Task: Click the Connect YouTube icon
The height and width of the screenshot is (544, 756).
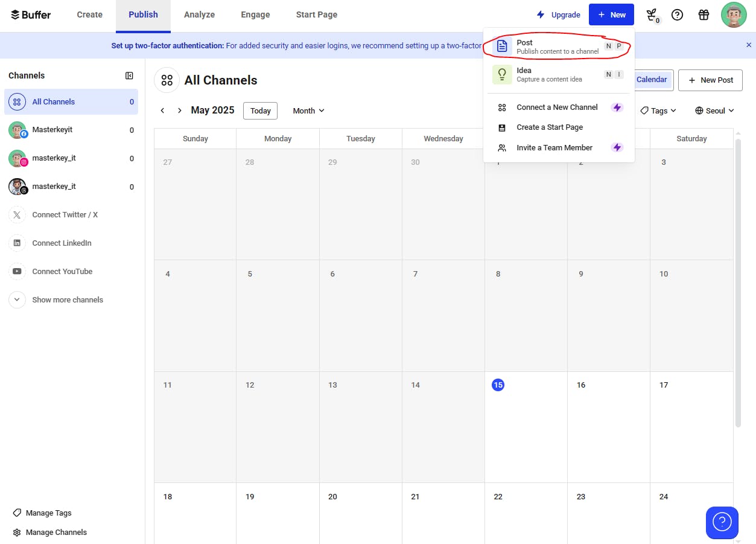Action: 17,271
